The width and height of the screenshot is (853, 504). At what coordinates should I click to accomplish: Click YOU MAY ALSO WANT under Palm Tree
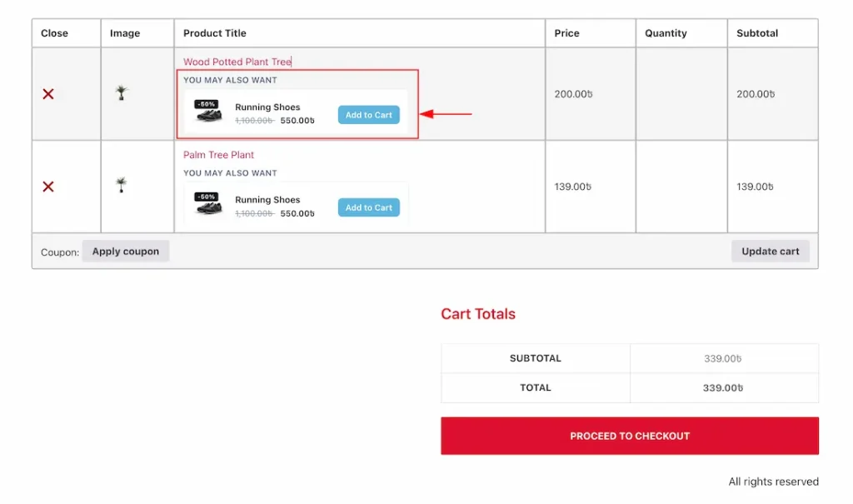230,173
